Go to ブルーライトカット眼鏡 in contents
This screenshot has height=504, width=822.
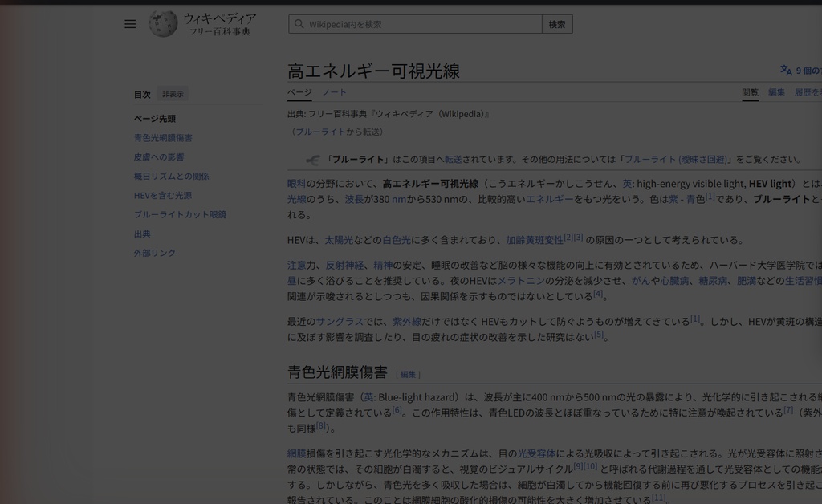[180, 214]
